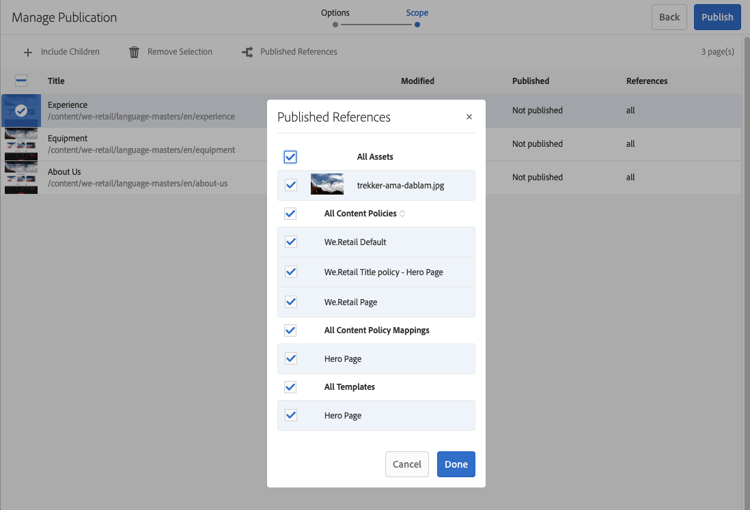Toggle the All Content Policy Mappings checkbox
Image resolution: width=750 pixels, height=510 pixels.
pos(290,330)
